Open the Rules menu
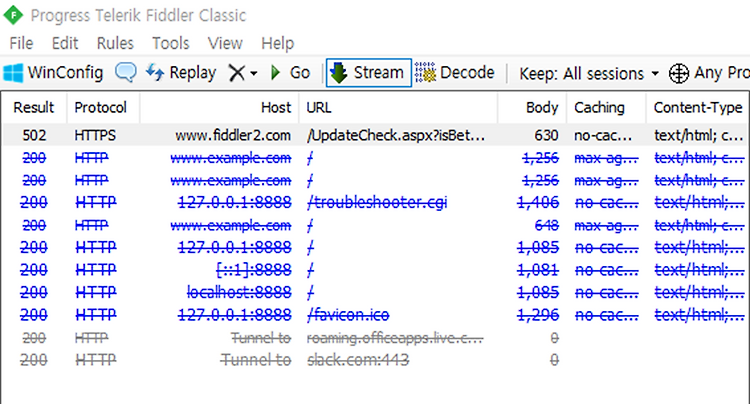This screenshot has width=750, height=404. point(115,44)
